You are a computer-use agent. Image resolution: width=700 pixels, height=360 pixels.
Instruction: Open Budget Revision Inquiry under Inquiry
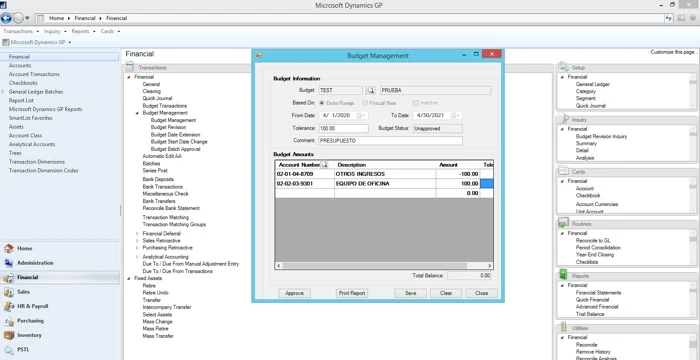[x=601, y=137]
